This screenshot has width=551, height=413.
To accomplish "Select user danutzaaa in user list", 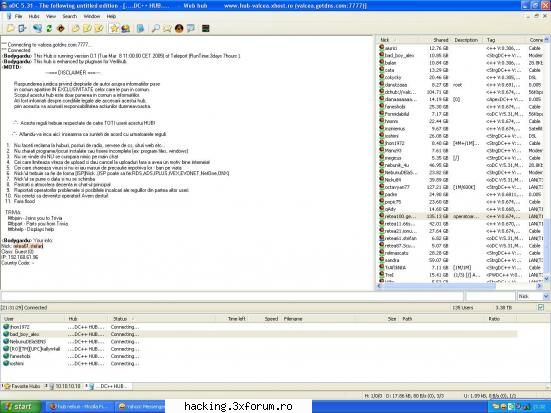I will tap(396, 85).
